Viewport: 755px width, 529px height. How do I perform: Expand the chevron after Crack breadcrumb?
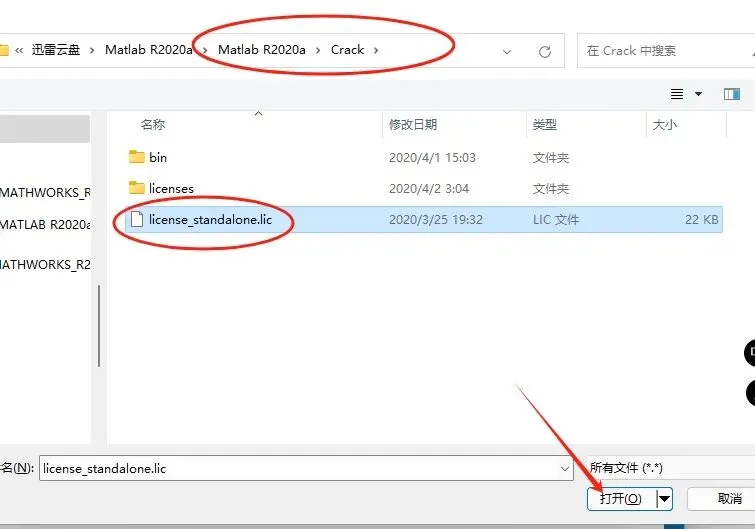pos(376,50)
